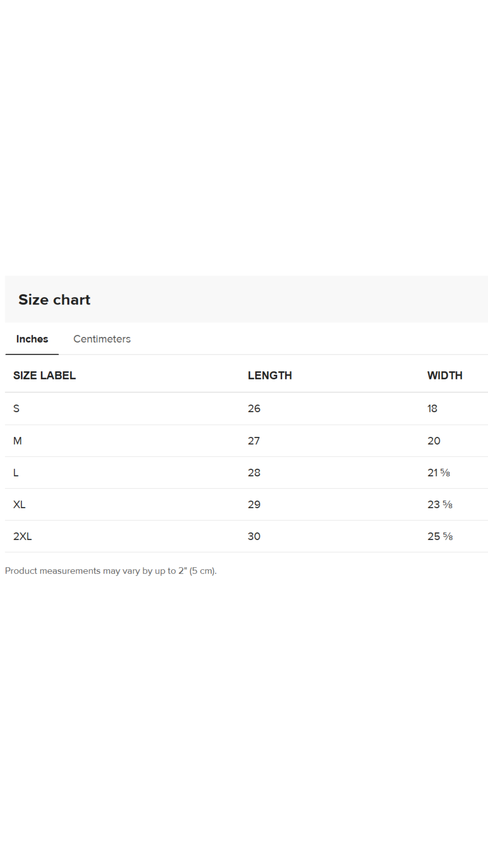Viewport: 488px width, 868px height.
Task: Click the SIZE LABEL column header
Action: point(44,375)
